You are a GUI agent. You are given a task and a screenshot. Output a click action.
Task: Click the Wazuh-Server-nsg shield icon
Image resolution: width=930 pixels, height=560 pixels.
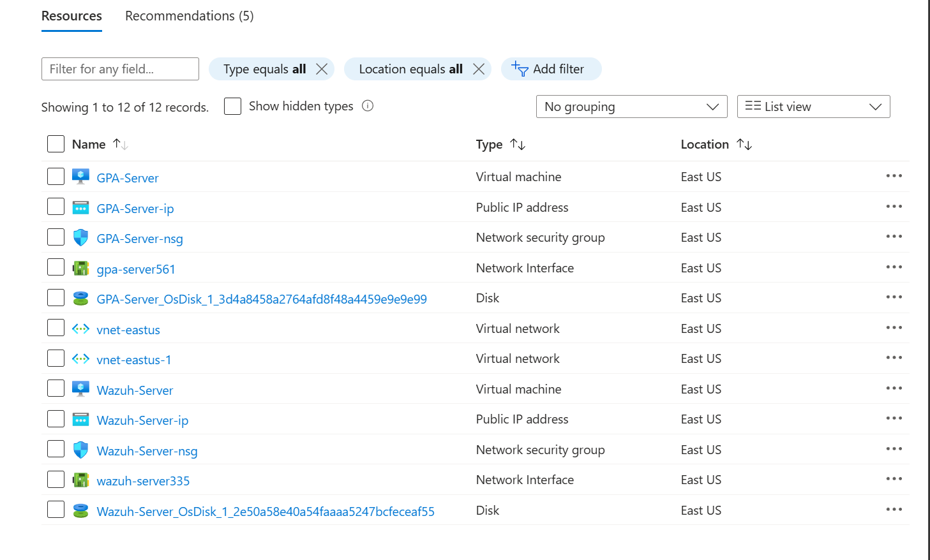pos(80,450)
